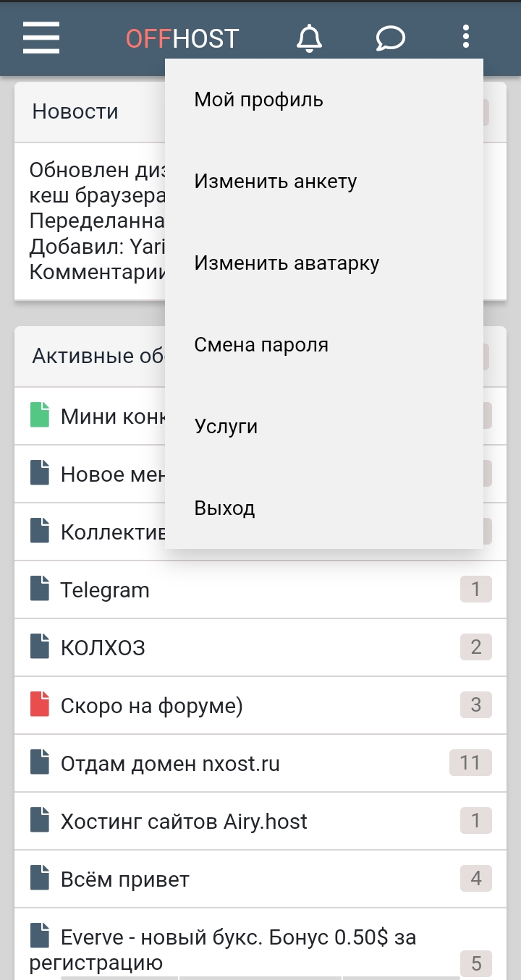Open the "Отдам домен nxost.ru" topic
Image resolution: width=521 pixels, height=980 pixels.
[x=170, y=764]
